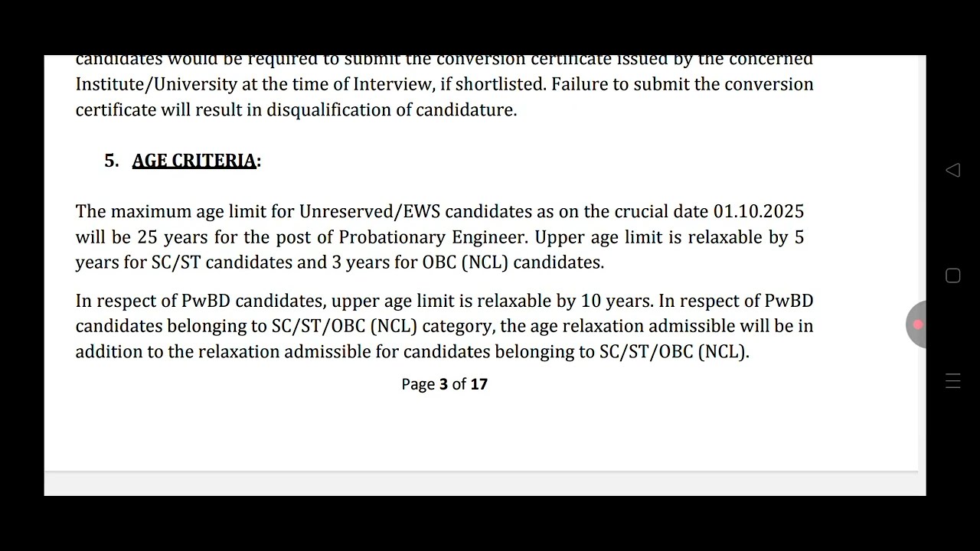Click the Page 3 of 17 indicator
Screen dimensions: 980x551
point(444,384)
